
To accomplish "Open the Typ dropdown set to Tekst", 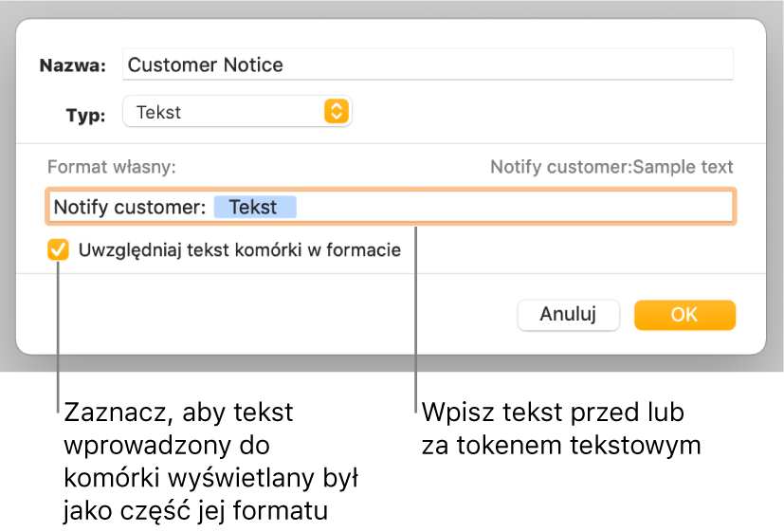I will click(x=237, y=112).
